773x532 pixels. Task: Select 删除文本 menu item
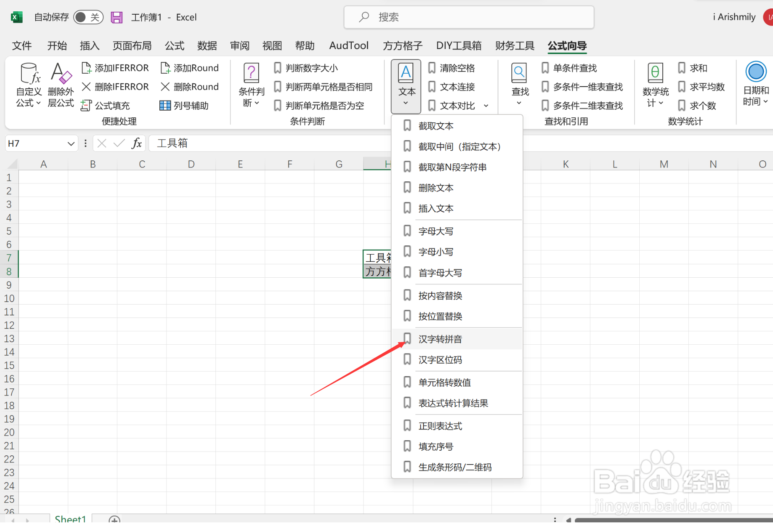tap(457, 188)
